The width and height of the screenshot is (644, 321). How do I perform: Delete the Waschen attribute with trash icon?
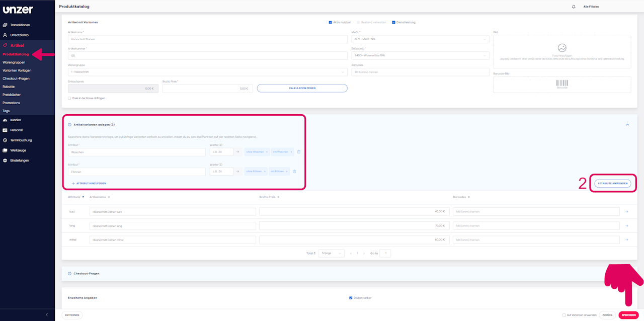(x=299, y=151)
